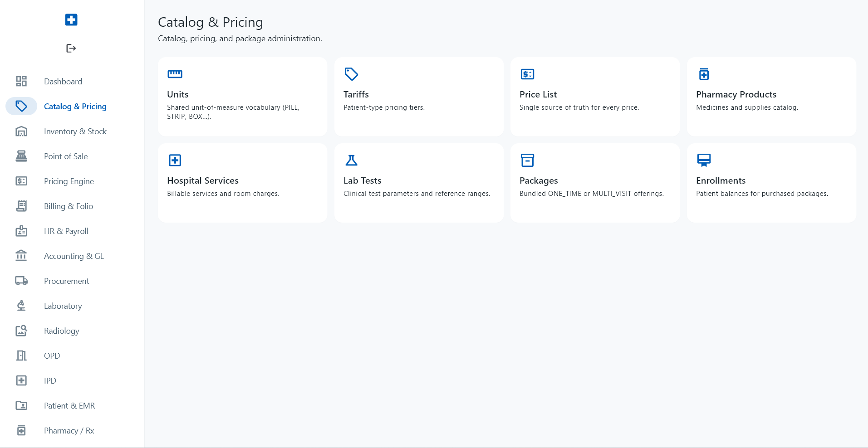Open Pricing Engine from sidebar
This screenshot has width=868, height=448.
(x=69, y=181)
